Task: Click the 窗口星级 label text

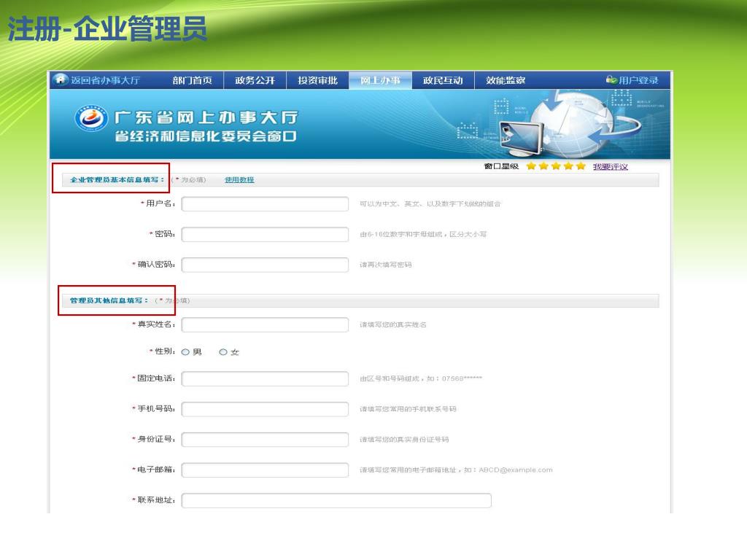Action: click(501, 166)
